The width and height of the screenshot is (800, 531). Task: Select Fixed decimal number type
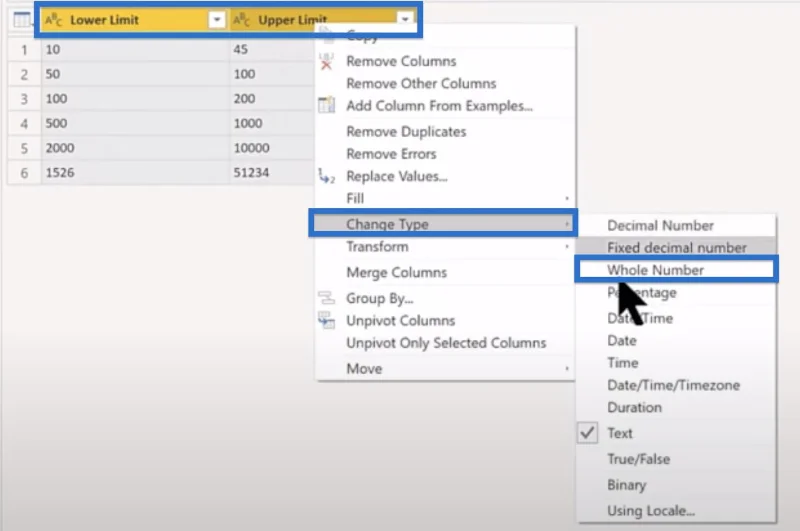click(x=677, y=248)
